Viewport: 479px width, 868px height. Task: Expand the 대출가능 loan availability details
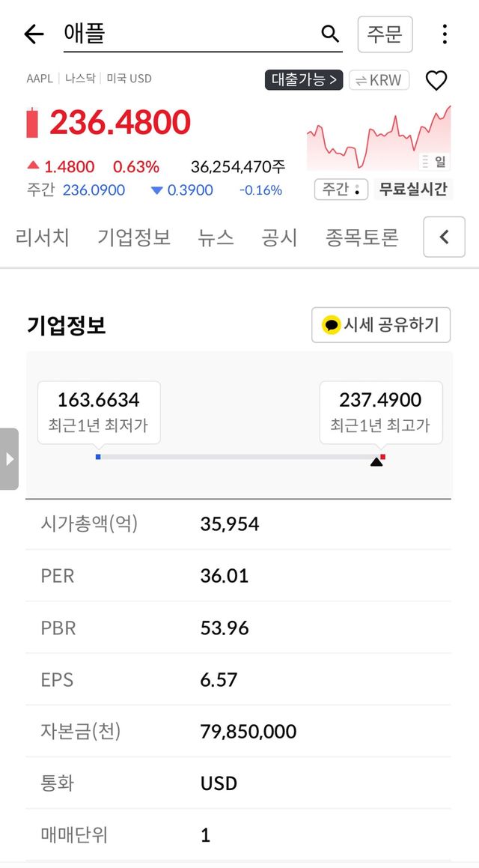[304, 80]
